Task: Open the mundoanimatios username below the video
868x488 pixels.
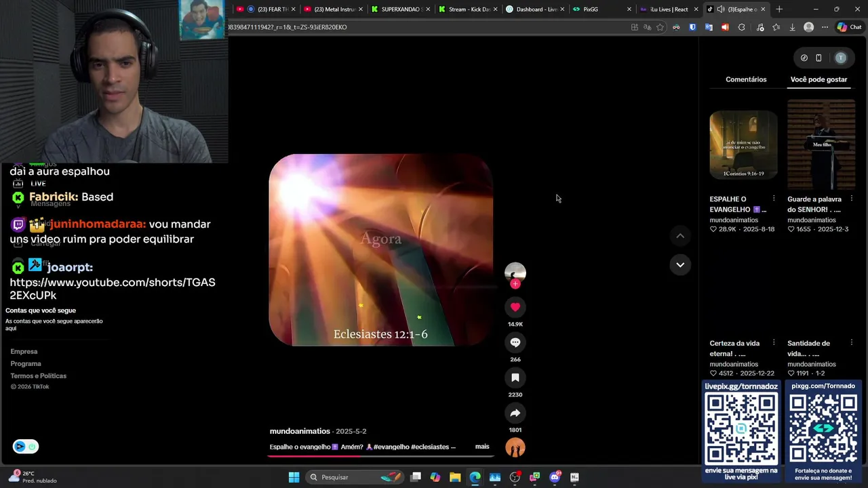Action: click(x=300, y=431)
